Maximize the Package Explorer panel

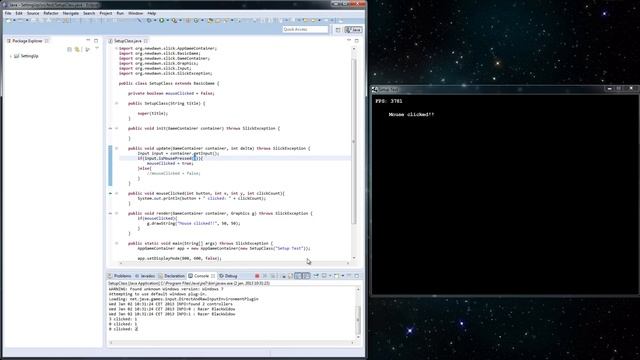coord(96,41)
